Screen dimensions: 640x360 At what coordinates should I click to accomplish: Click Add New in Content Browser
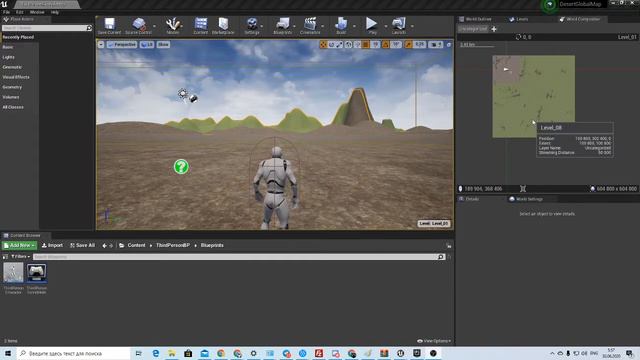19,245
